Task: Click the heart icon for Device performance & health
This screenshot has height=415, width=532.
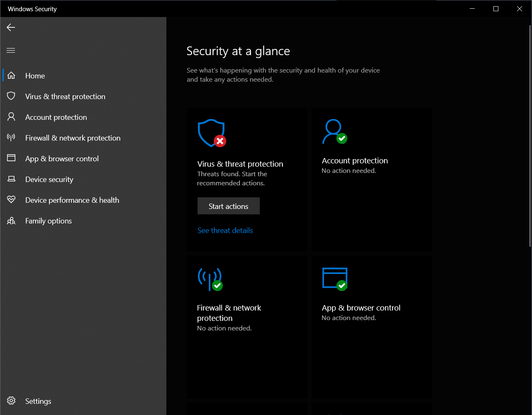Action: point(11,200)
